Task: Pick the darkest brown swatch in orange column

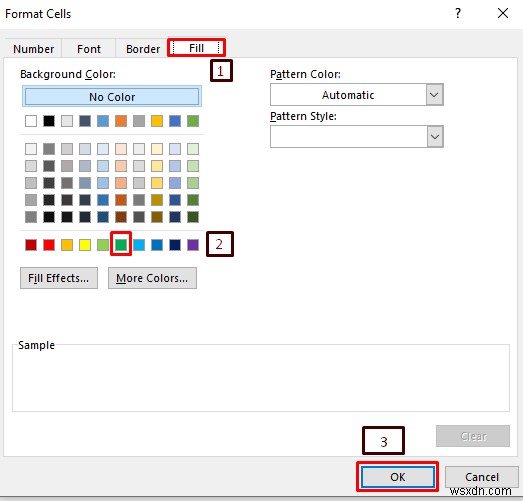Action: [x=121, y=217]
